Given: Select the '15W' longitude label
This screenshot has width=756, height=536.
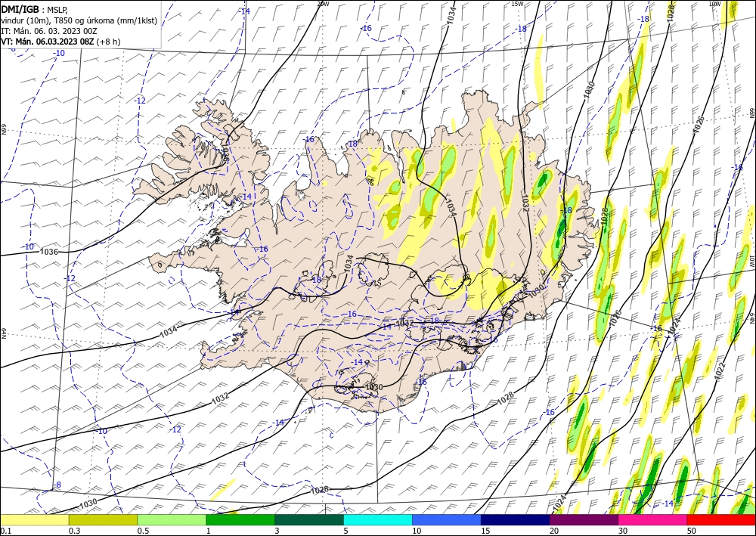Looking at the screenshot, I should click(x=517, y=4).
